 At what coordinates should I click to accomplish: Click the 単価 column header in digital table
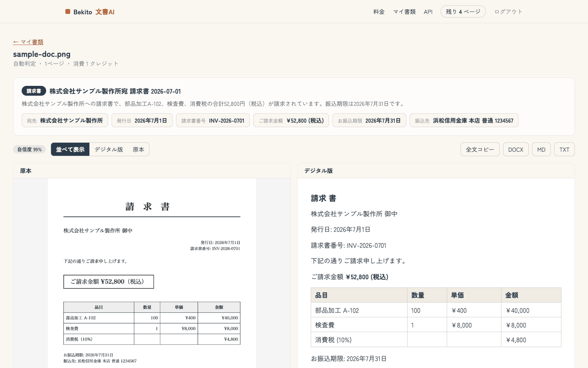pyautogui.click(x=474, y=295)
